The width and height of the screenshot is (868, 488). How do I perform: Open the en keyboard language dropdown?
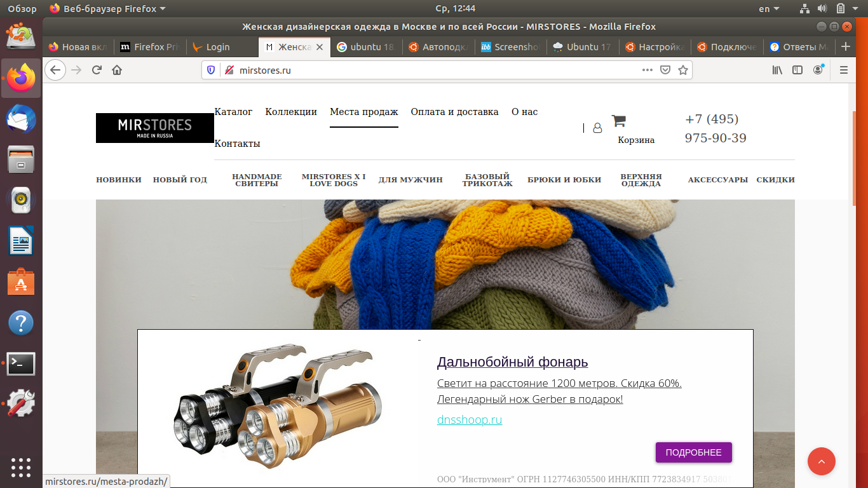click(x=769, y=9)
